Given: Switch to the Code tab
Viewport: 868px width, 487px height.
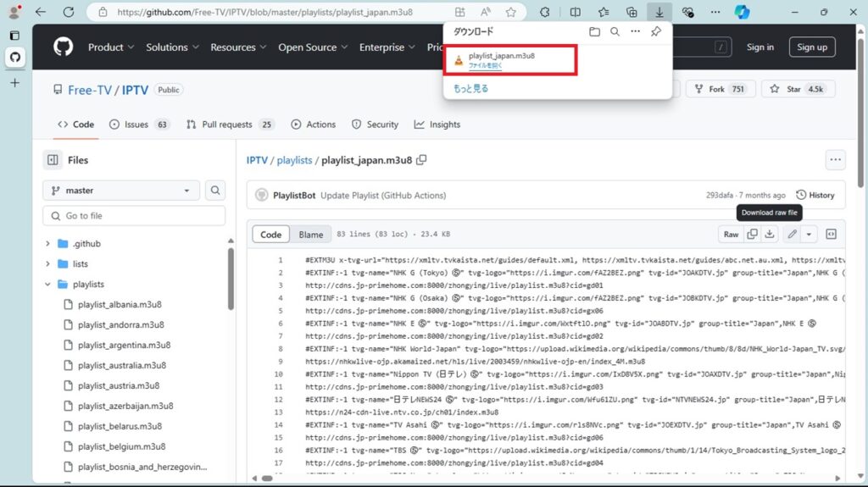Looking at the screenshot, I should click(x=75, y=125).
